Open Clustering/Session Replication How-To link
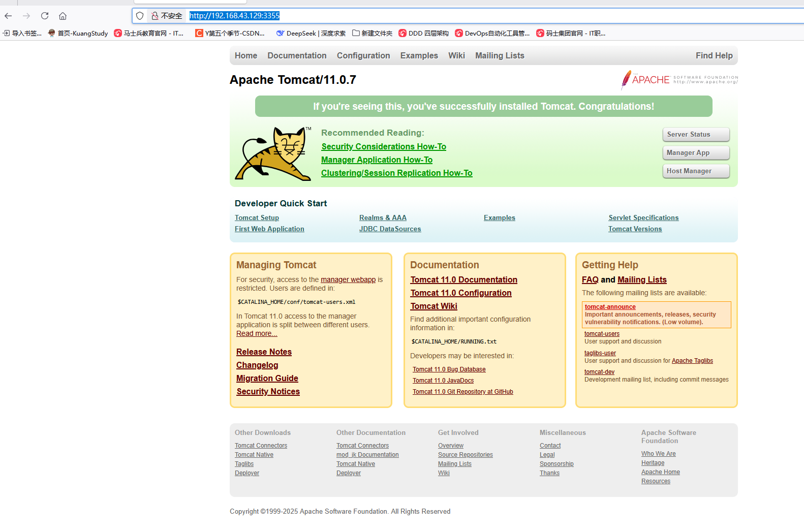 tap(396, 173)
